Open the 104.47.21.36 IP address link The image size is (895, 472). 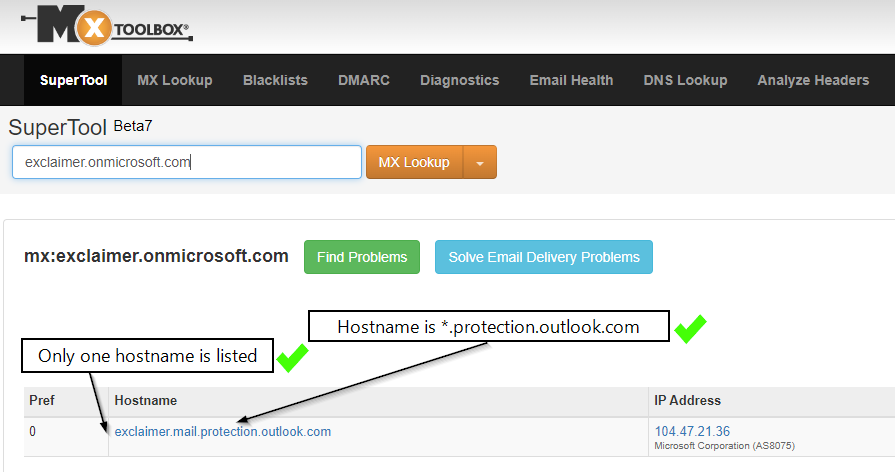coord(692,431)
